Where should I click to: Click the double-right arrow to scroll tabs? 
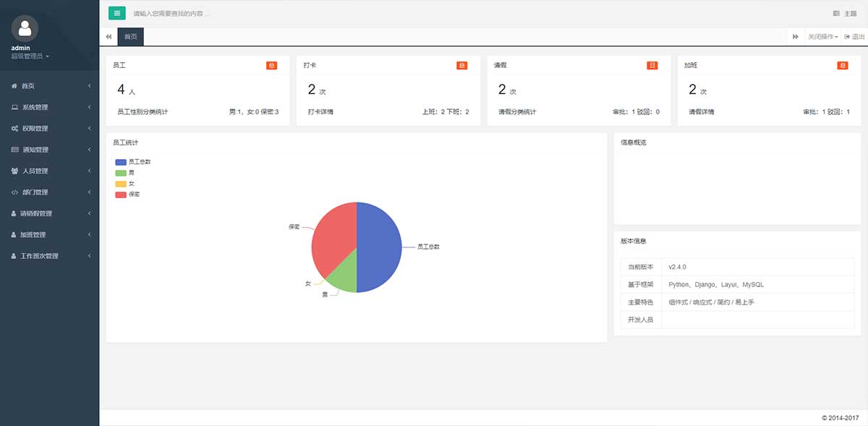[x=795, y=36]
